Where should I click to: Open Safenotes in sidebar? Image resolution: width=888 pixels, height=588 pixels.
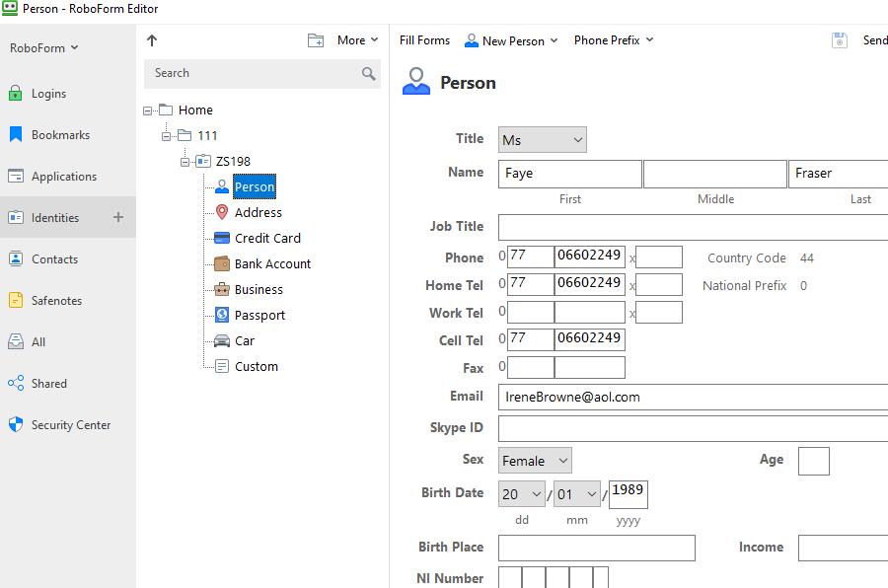point(56,301)
